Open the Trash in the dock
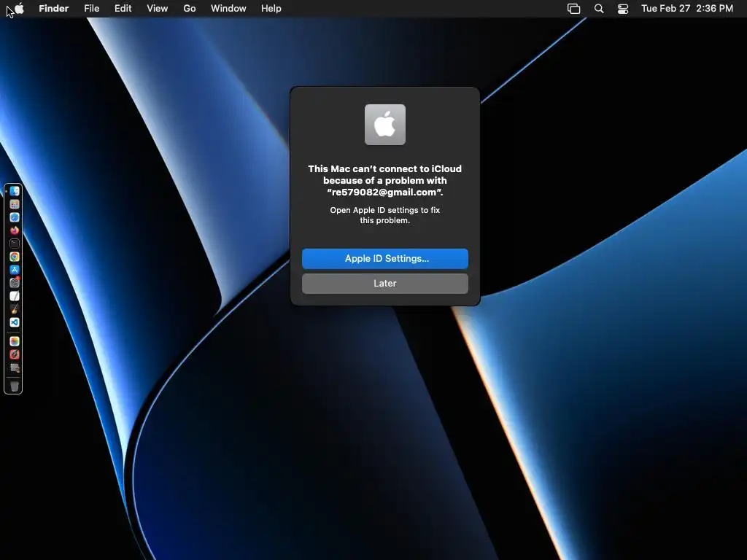Viewport: 747px width, 560px height. pos(15,386)
